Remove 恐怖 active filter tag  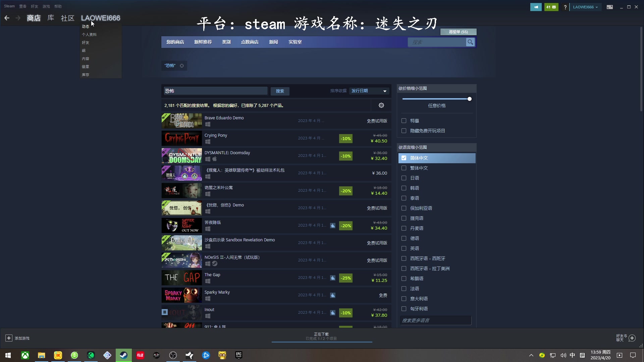pos(182,65)
